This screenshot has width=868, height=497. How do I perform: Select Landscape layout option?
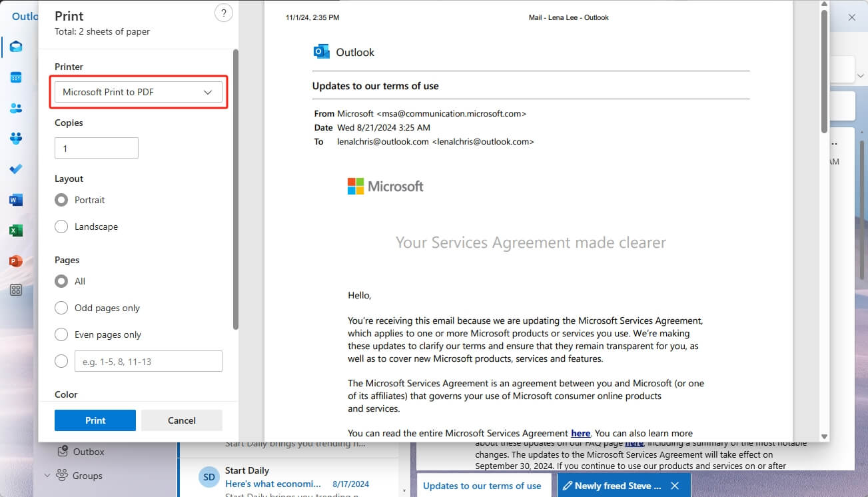tap(61, 227)
